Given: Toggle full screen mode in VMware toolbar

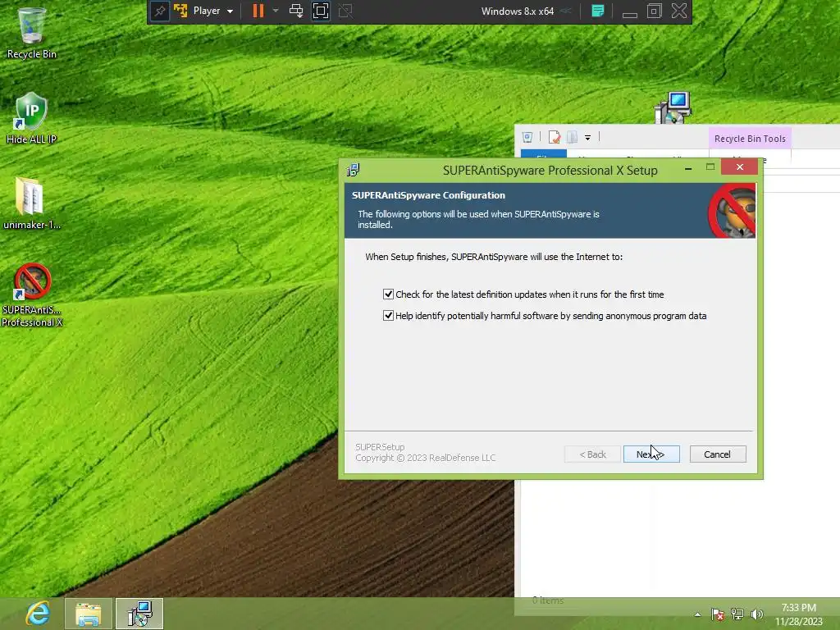Looking at the screenshot, I should point(321,11).
